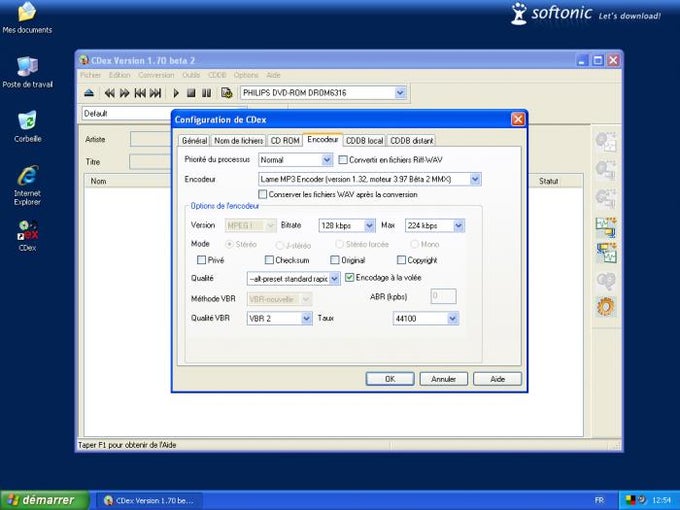
Task: Open the Priorité du processus dropdown
Action: [326, 160]
